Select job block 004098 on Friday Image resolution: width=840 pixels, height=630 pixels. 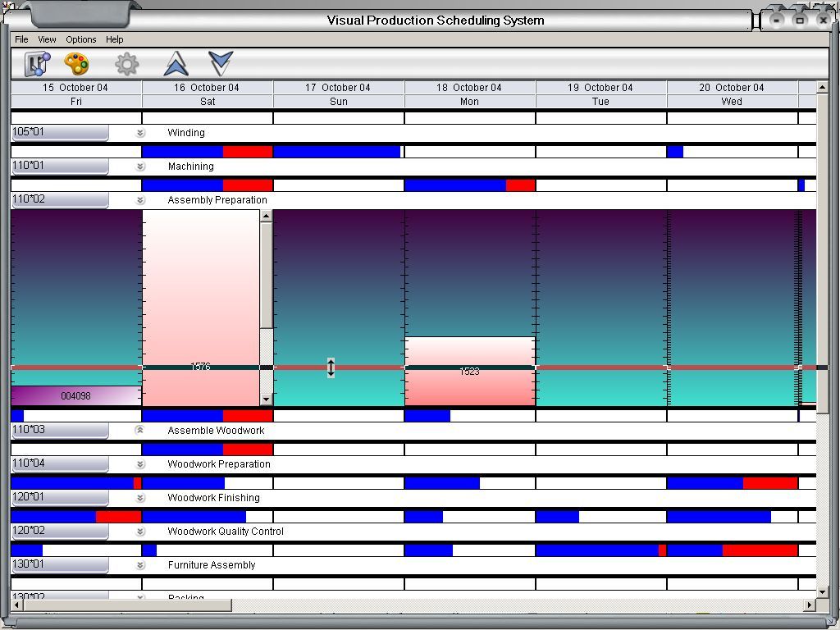[x=75, y=396]
